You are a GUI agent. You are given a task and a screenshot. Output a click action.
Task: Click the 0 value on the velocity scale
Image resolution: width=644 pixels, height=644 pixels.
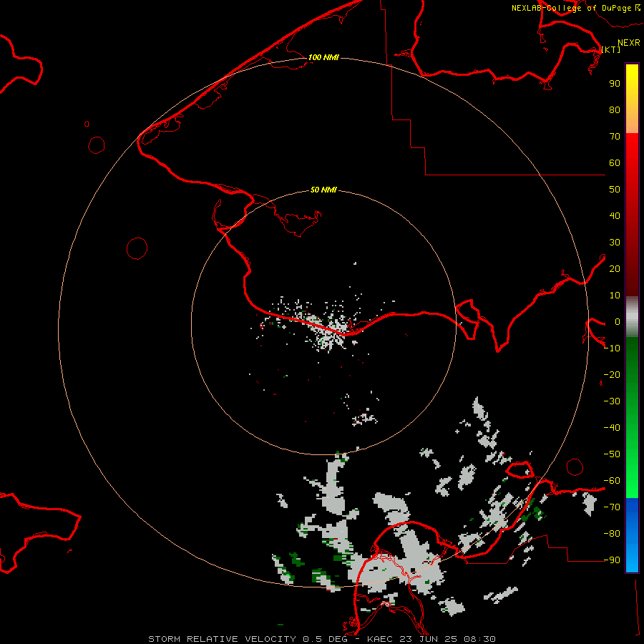[618, 322]
